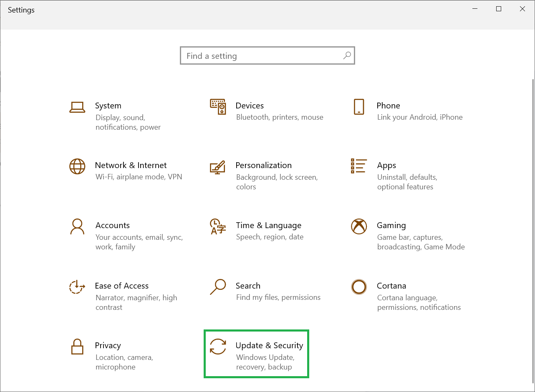Open the Personalization paintbrush icon
Image resolution: width=535 pixels, height=392 pixels.
217,167
